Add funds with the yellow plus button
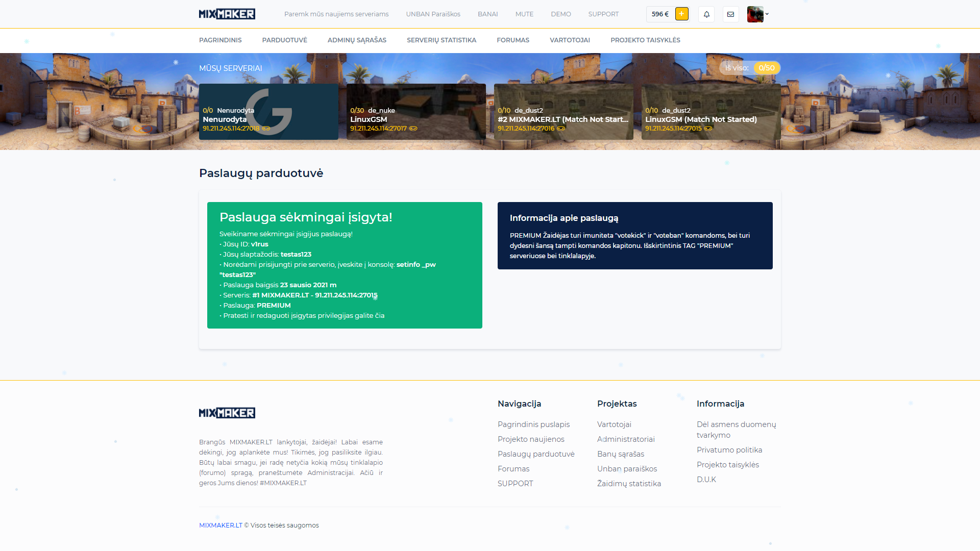This screenshot has width=980, height=551. pyautogui.click(x=681, y=14)
